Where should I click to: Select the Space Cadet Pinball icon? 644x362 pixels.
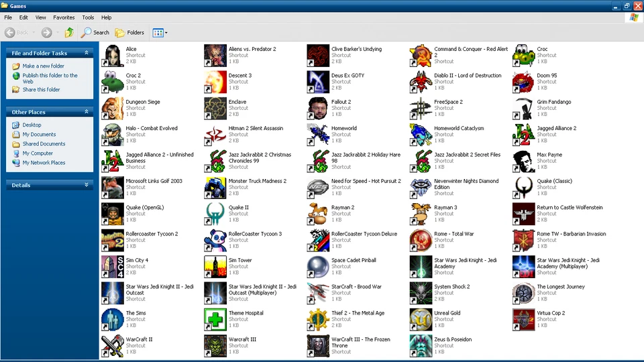[x=318, y=267]
